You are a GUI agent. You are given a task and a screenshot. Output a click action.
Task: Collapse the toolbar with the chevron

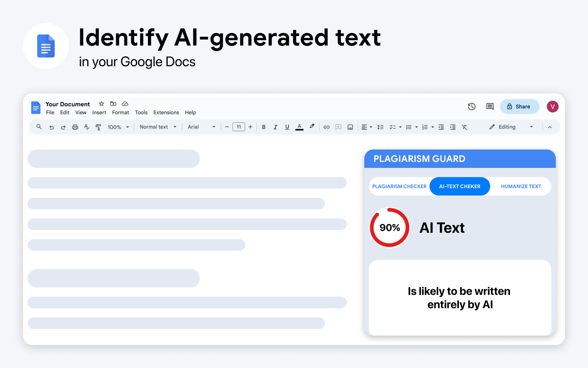[x=549, y=127]
